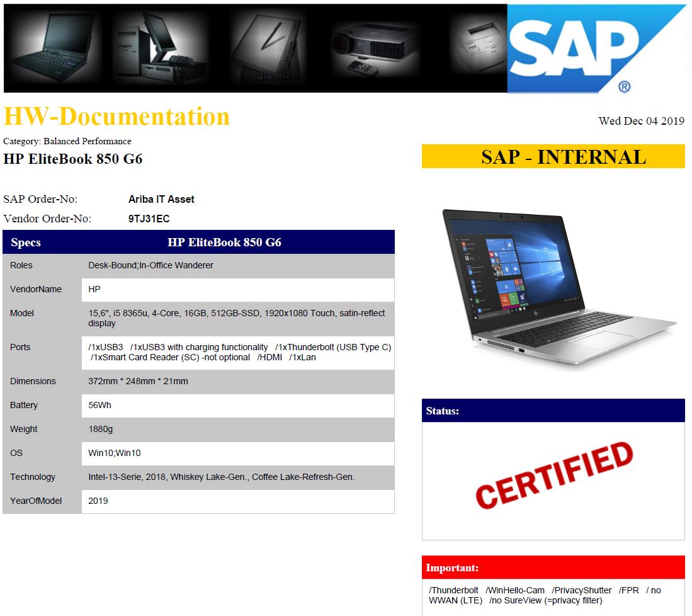
Task: Click the Ariba IT Asset value
Action: (161, 200)
